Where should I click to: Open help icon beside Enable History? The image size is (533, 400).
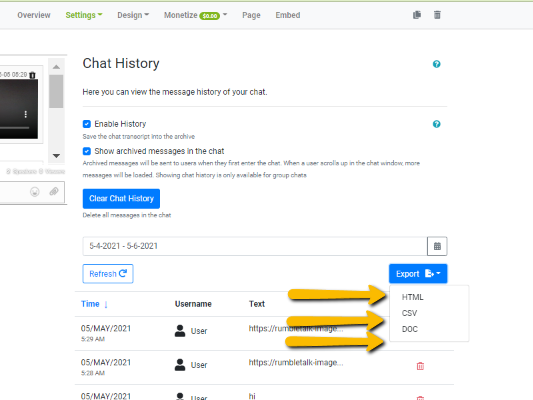pos(436,124)
